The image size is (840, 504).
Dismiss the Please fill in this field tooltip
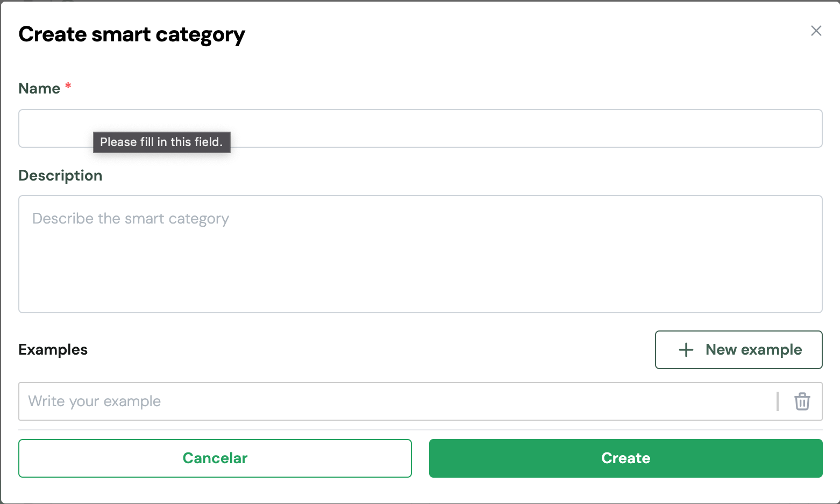(x=161, y=142)
